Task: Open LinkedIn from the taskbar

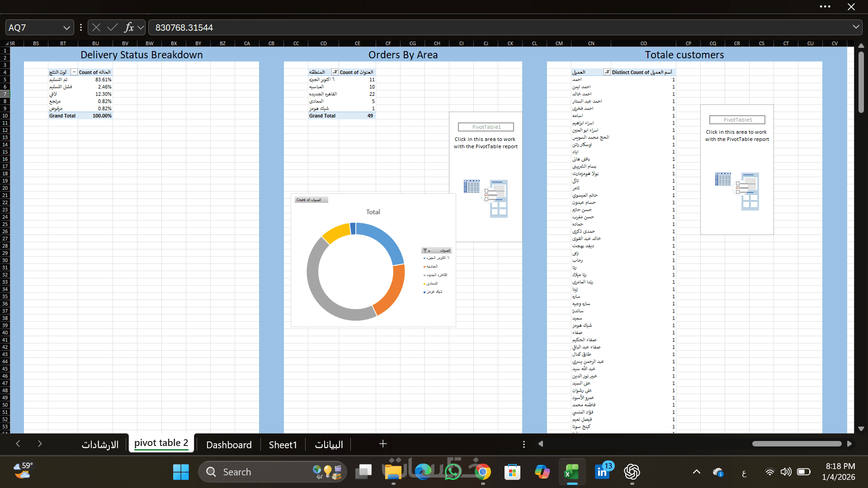Action: pos(603,472)
